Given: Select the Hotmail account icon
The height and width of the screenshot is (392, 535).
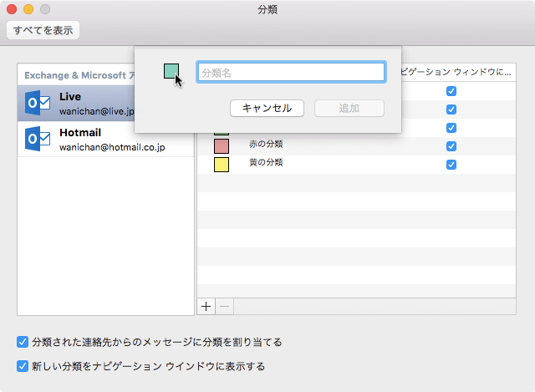Looking at the screenshot, I should 38,139.
